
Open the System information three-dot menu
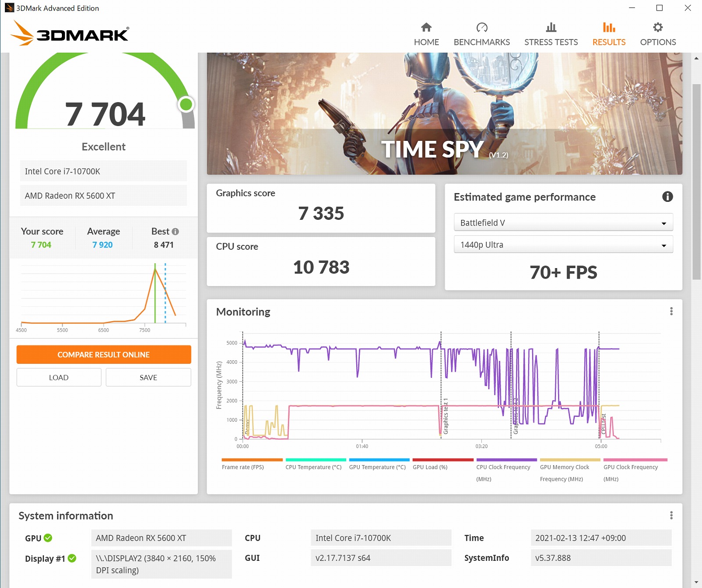[671, 515]
